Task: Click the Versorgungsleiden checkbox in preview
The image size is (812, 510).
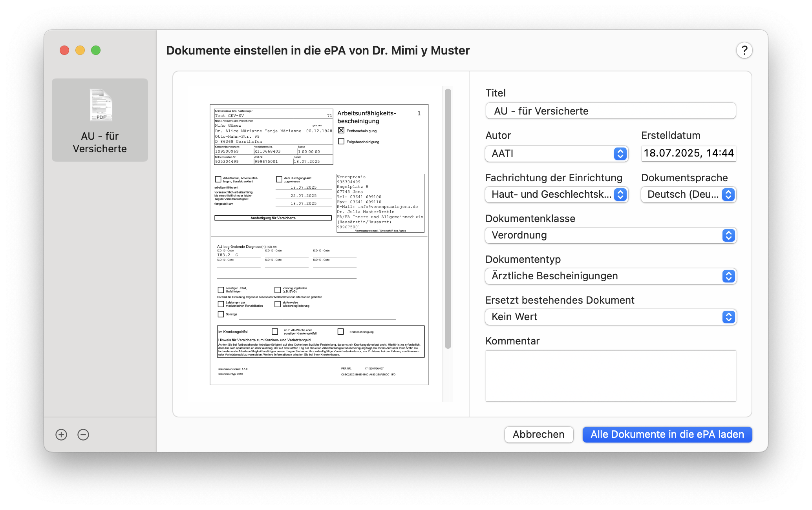Action: [x=278, y=290]
